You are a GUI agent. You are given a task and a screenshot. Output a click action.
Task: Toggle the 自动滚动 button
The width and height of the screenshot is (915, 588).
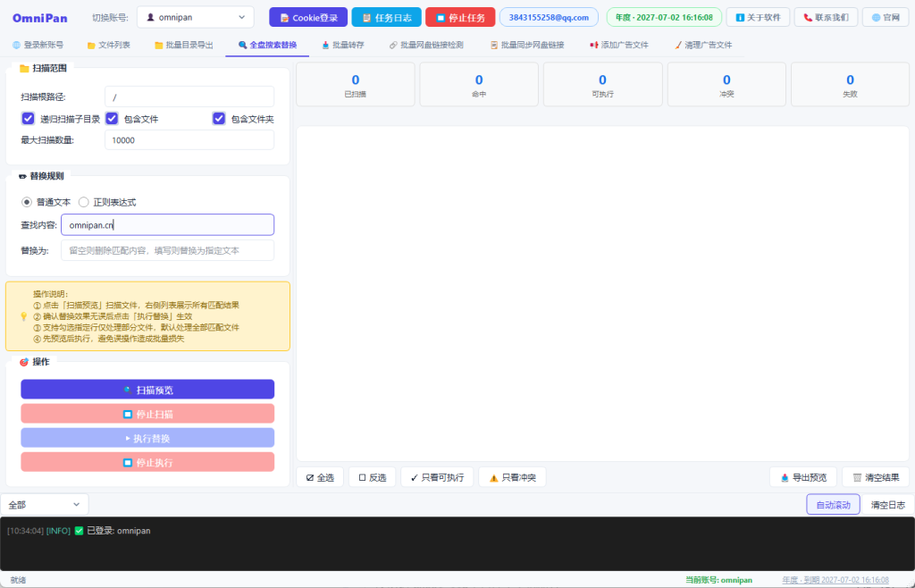(x=833, y=505)
